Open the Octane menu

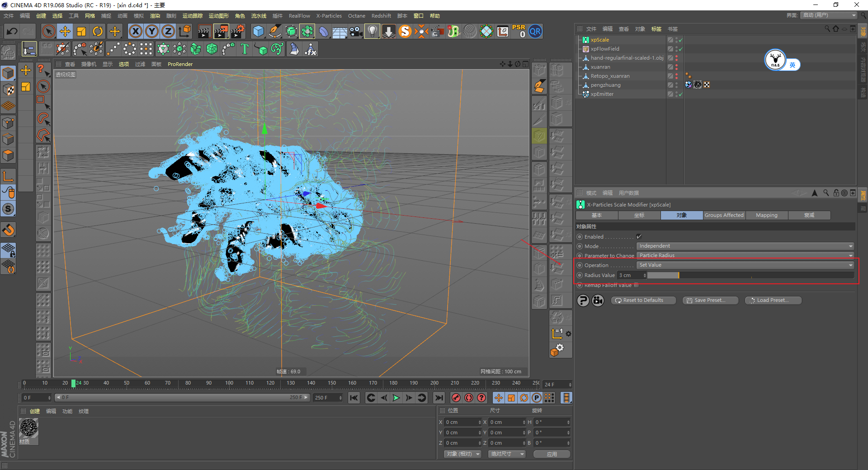[356, 16]
